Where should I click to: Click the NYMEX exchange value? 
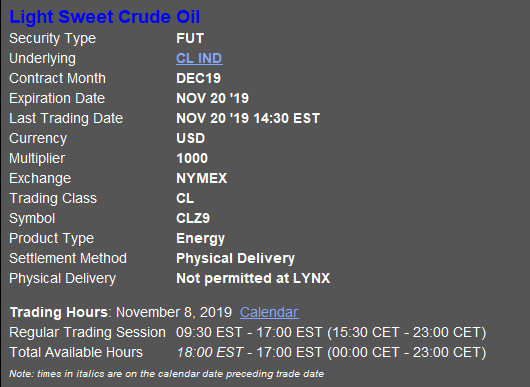(x=201, y=178)
